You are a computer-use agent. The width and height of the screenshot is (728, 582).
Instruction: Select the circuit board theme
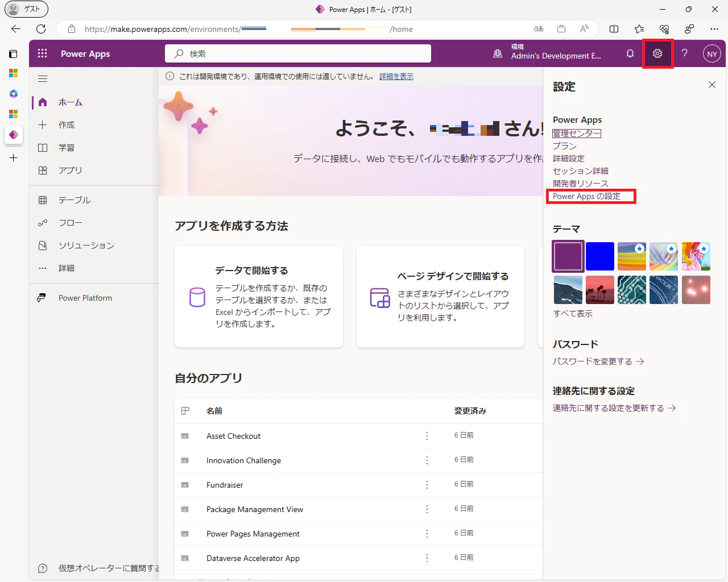(632, 290)
